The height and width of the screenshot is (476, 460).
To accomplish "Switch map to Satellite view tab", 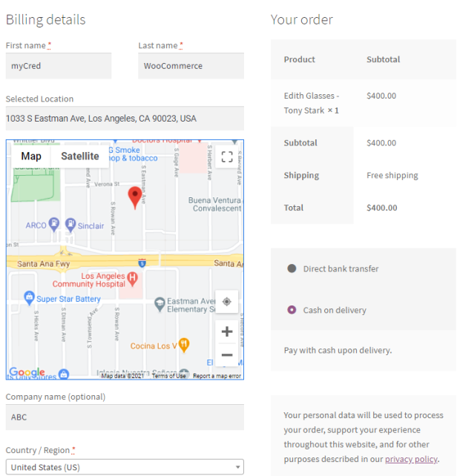I will 80,156.
